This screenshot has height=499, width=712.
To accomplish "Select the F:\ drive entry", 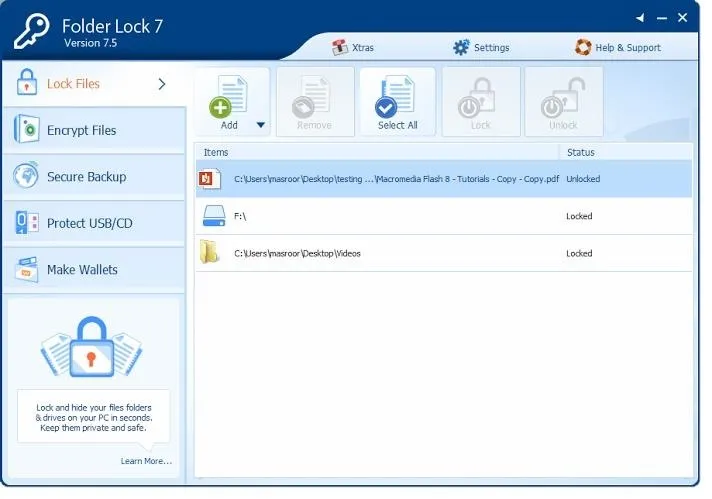I will pyautogui.click(x=240, y=216).
